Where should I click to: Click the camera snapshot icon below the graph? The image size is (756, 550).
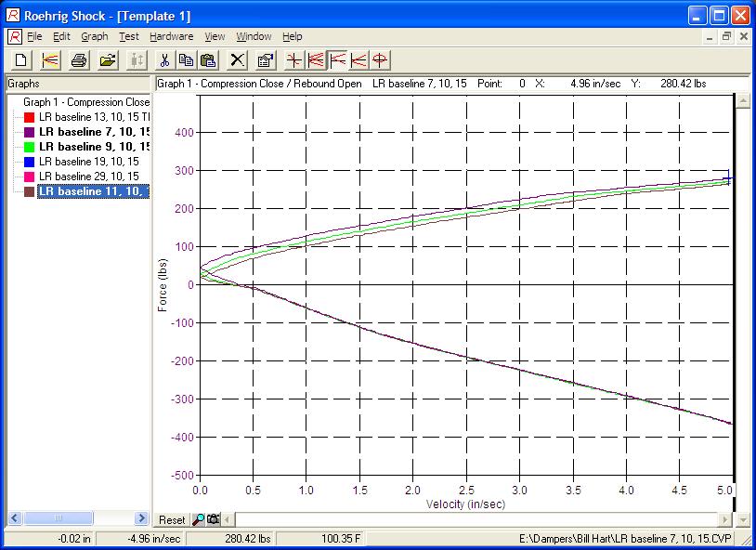click(x=212, y=519)
